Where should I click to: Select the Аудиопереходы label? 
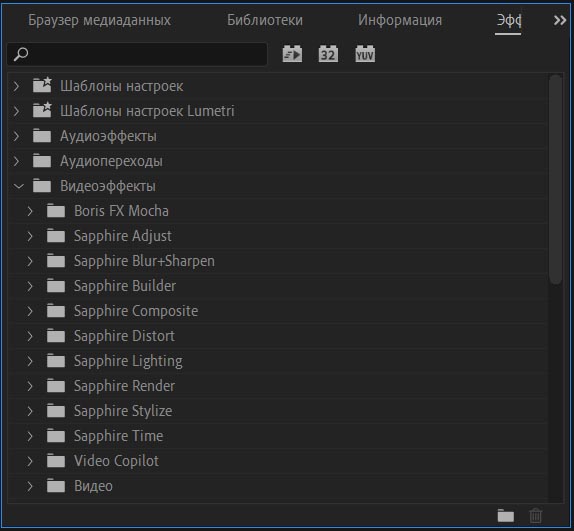(x=111, y=161)
